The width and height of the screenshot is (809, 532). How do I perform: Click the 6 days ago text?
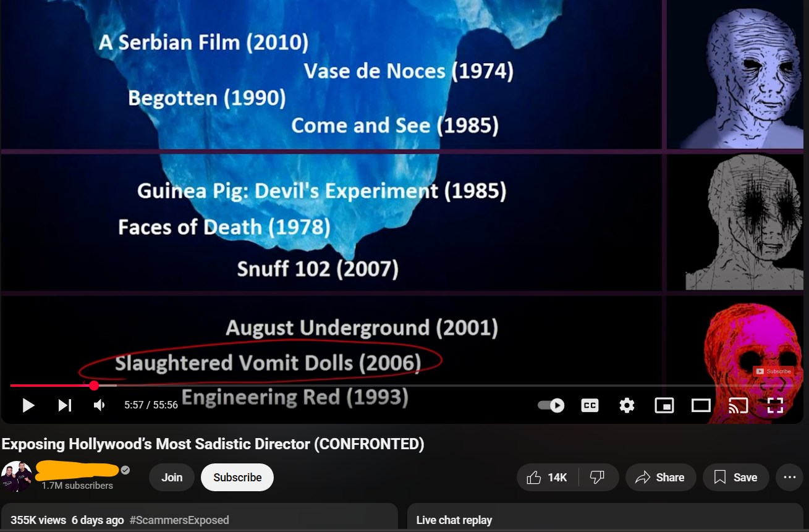(x=98, y=520)
